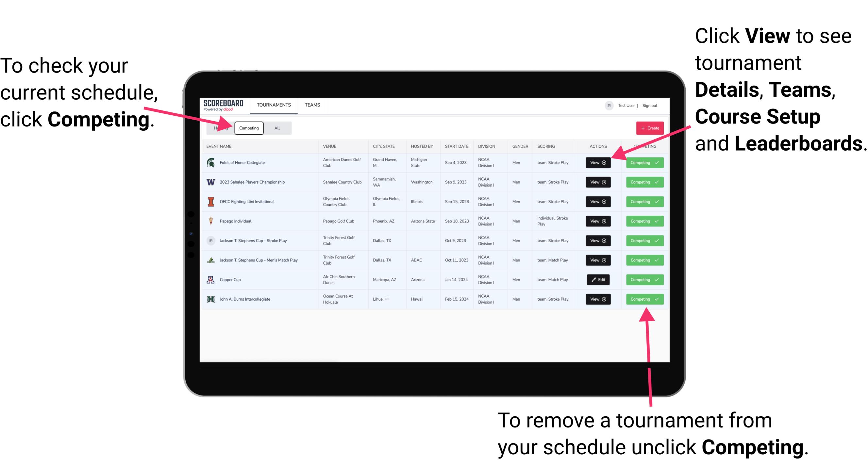Toggle Competing status for Jackson T. Stephens Match Play

(643, 260)
